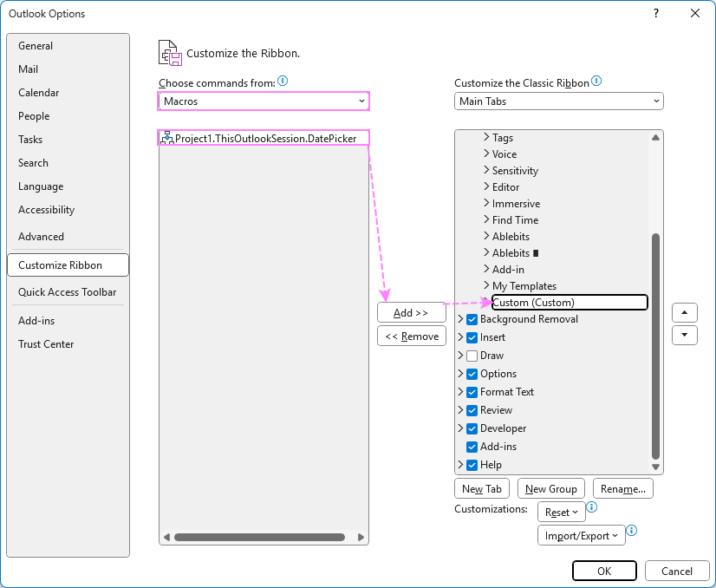Click the ribbon tree scroll down arrow
The height and width of the screenshot is (588, 716).
point(655,467)
